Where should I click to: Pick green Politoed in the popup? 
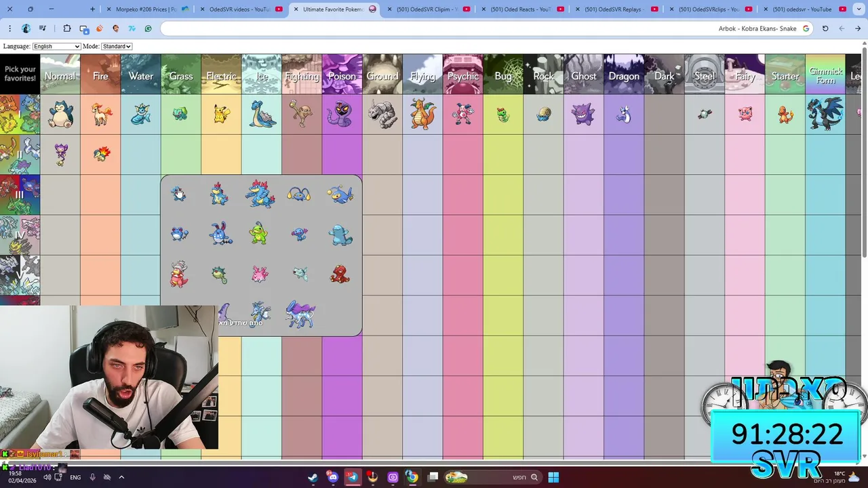[x=260, y=234]
